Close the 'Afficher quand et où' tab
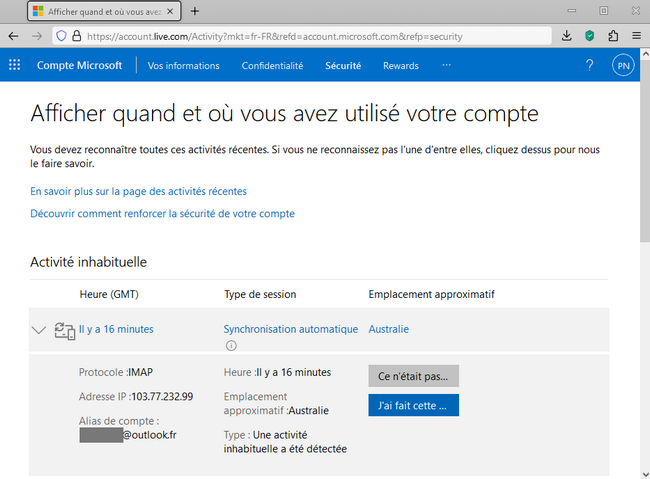The width and height of the screenshot is (650, 479). 170,12
